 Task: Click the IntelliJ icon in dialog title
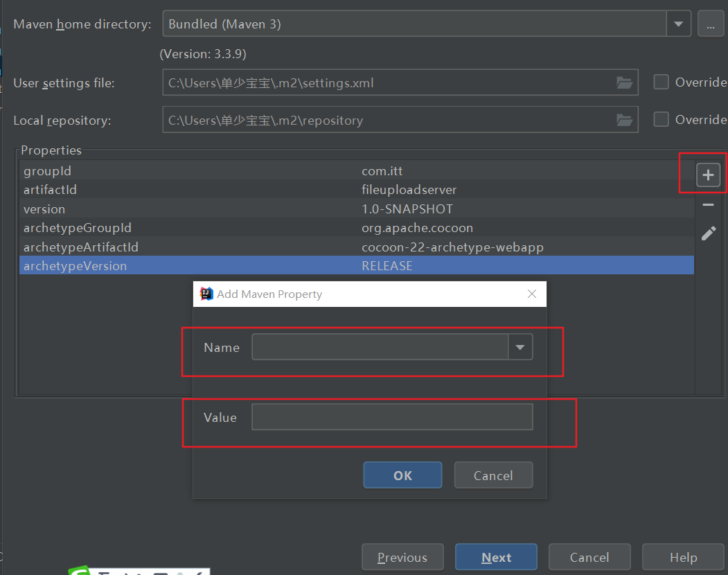tap(206, 294)
